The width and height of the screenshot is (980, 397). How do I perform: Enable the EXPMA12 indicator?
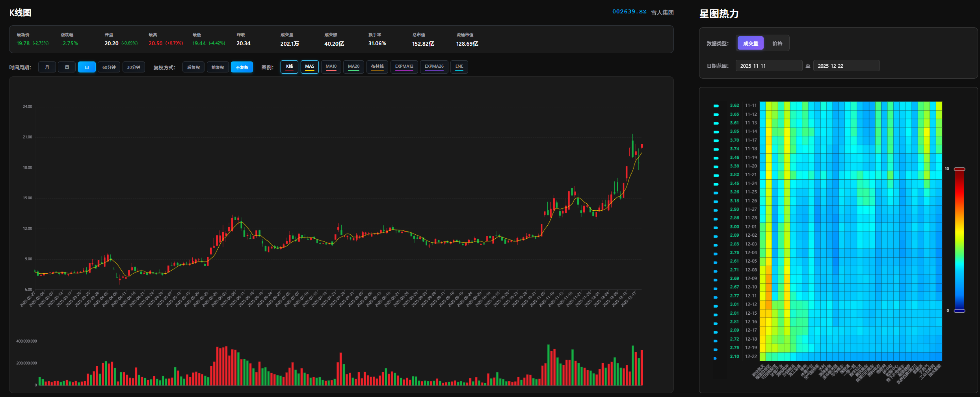pyautogui.click(x=404, y=67)
